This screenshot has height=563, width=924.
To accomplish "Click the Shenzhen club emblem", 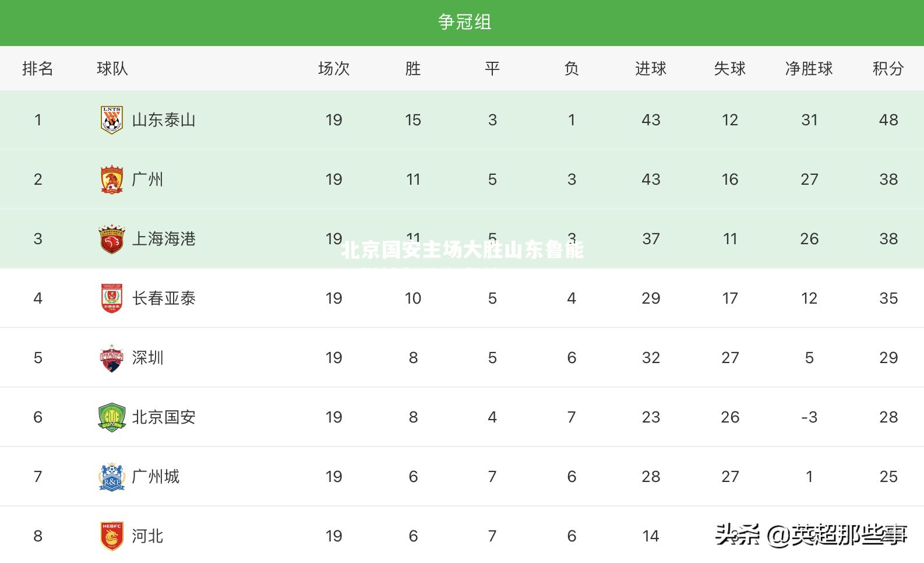I will click(x=111, y=358).
